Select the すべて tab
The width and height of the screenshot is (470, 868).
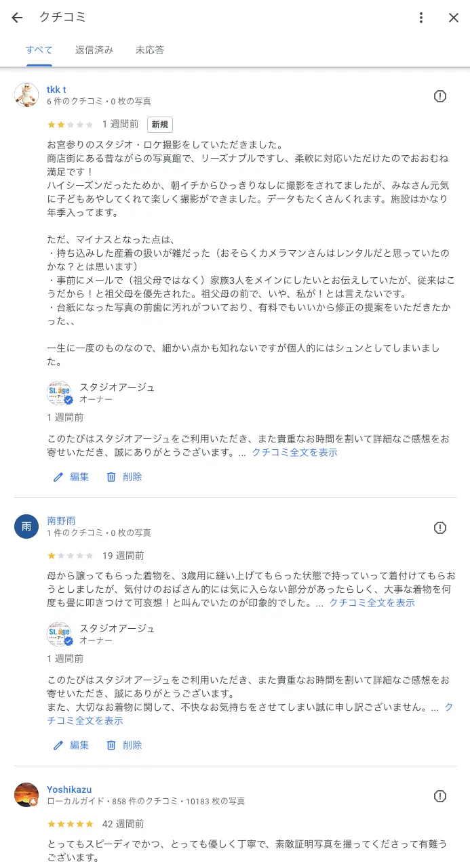(39, 49)
